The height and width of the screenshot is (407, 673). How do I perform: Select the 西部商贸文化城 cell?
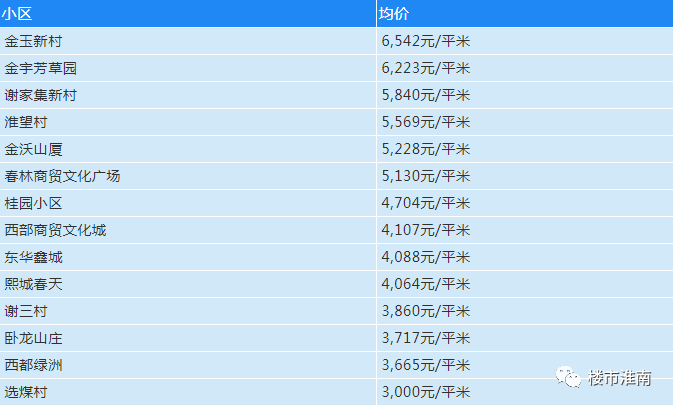[55, 231]
